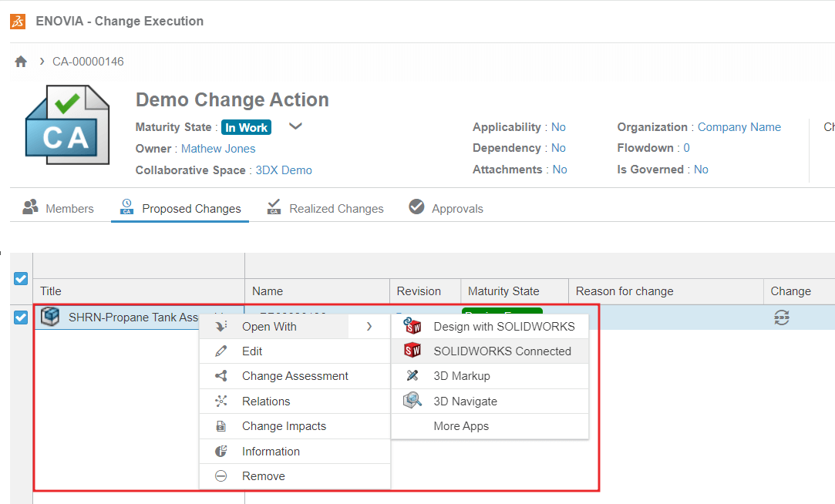Open the owner link Mathew Jones
Screen dimensions: 835x504
tap(218, 149)
